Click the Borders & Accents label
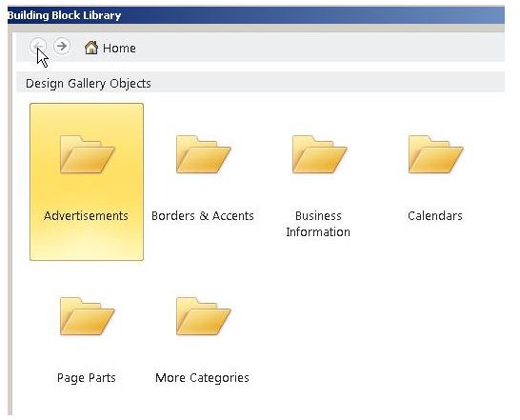Image resolution: width=520 pixels, height=420 pixels. pyautogui.click(x=203, y=216)
